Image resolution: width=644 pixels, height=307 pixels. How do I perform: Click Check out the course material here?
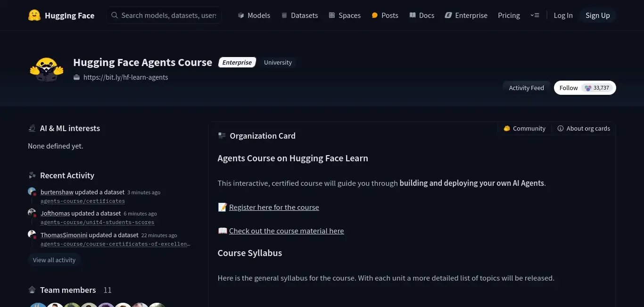click(286, 231)
